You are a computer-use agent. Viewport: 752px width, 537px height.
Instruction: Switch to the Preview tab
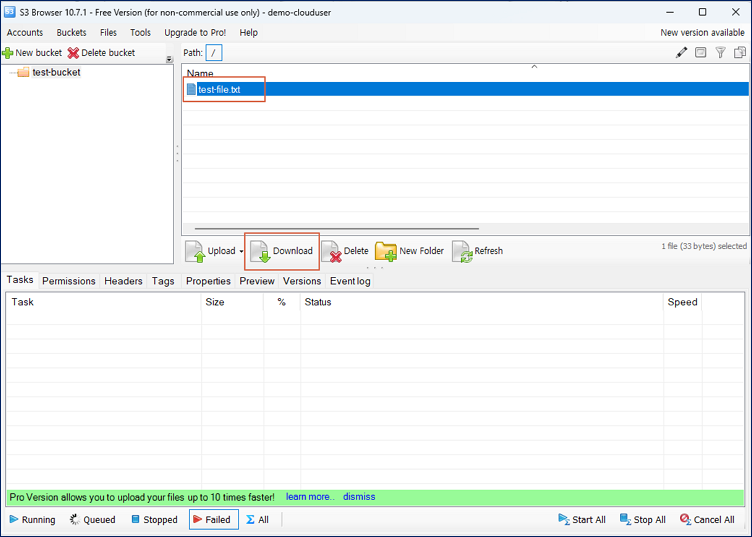[x=257, y=281]
